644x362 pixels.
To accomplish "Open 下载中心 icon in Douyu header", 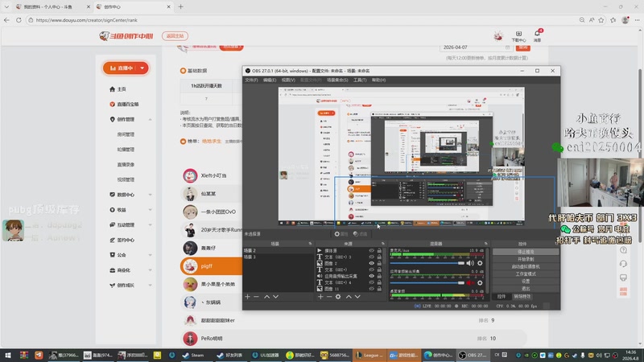I will [x=518, y=36].
